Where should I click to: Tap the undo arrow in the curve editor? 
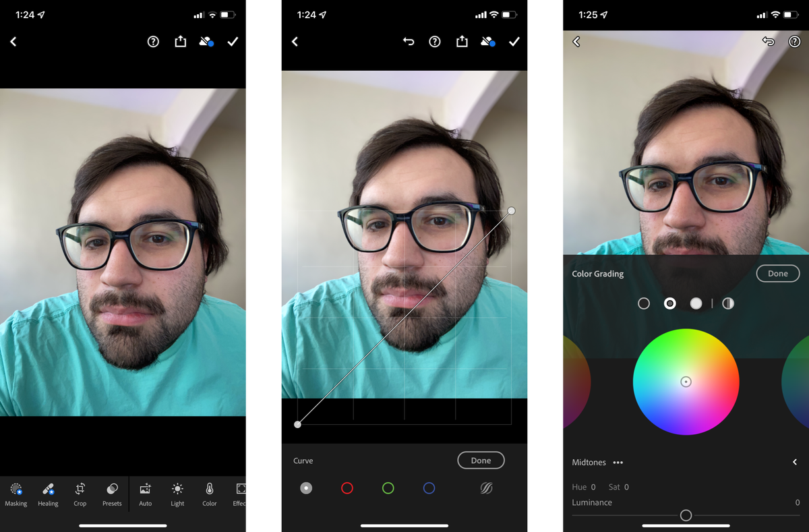409,41
